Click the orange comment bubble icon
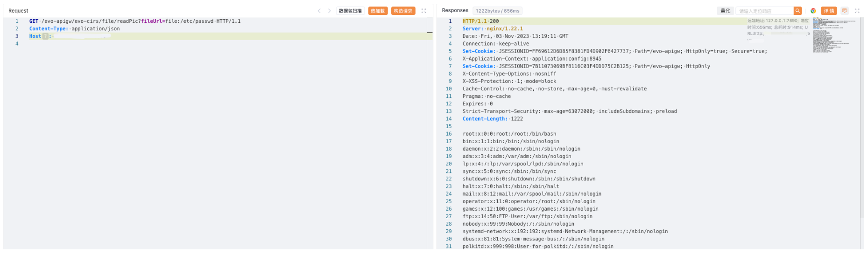 click(845, 11)
